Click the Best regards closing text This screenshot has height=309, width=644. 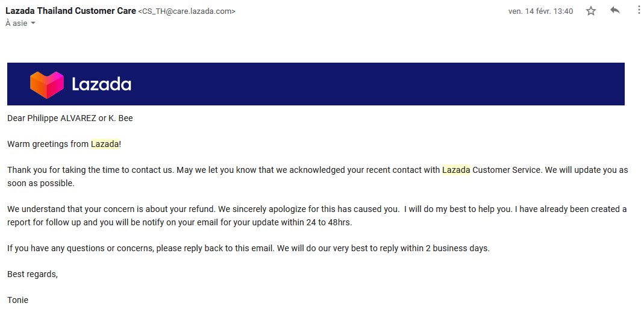tap(33, 274)
